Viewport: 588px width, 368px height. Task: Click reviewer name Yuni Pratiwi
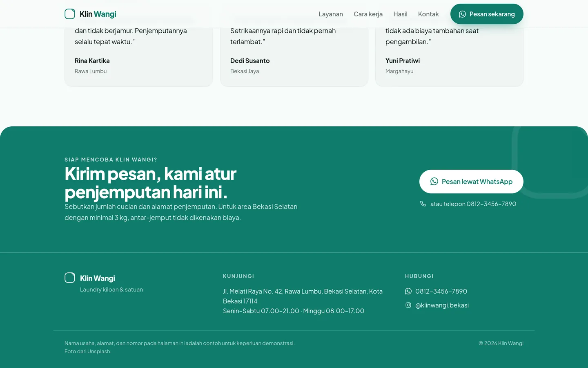403,61
